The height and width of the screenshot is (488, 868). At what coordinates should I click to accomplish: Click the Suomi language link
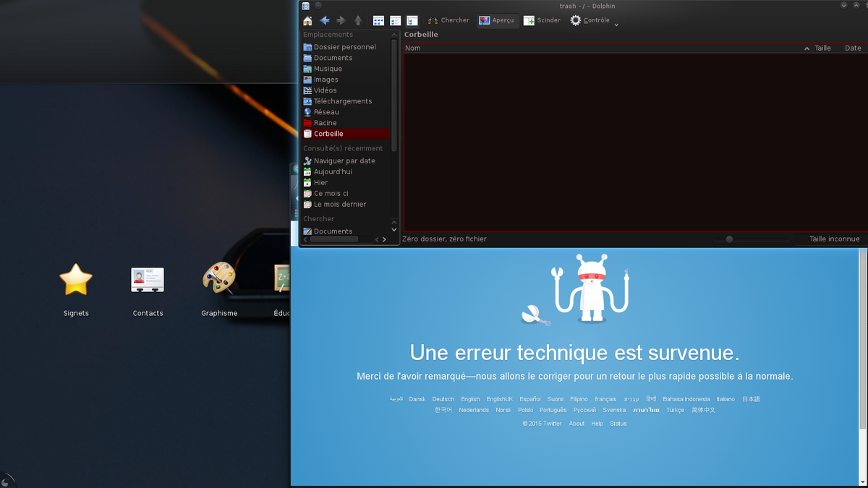556,399
